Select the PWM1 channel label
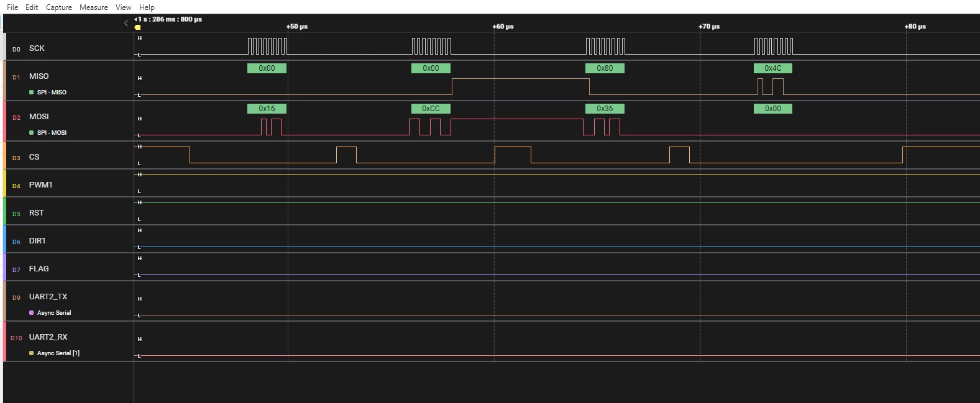The width and height of the screenshot is (980, 403). (x=40, y=185)
